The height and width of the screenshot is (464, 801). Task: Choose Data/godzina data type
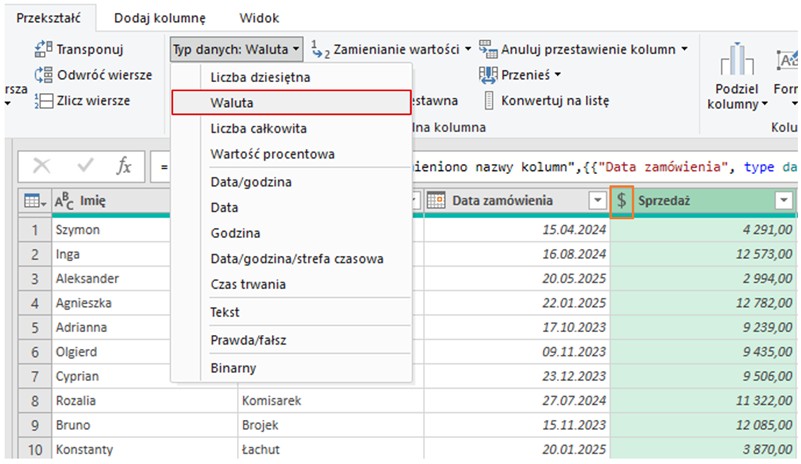(x=291, y=182)
